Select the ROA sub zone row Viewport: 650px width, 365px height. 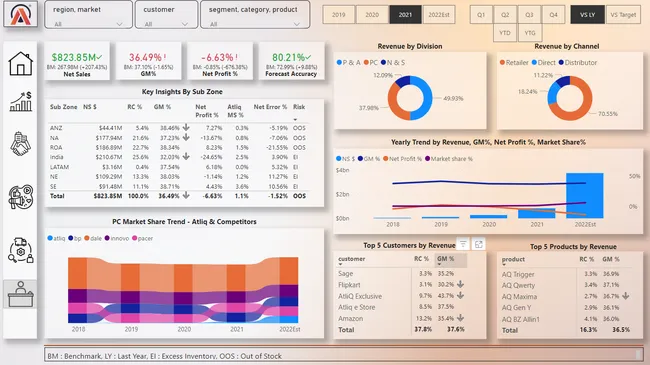pyautogui.click(x=178, y=147)
